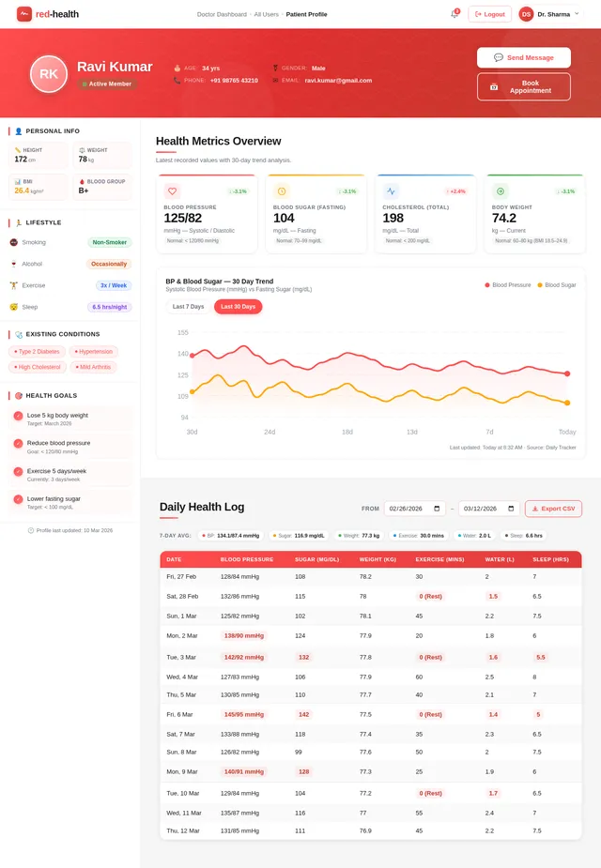Open the end date calendar picker
The image size is (601, 868).
point(511,509)
